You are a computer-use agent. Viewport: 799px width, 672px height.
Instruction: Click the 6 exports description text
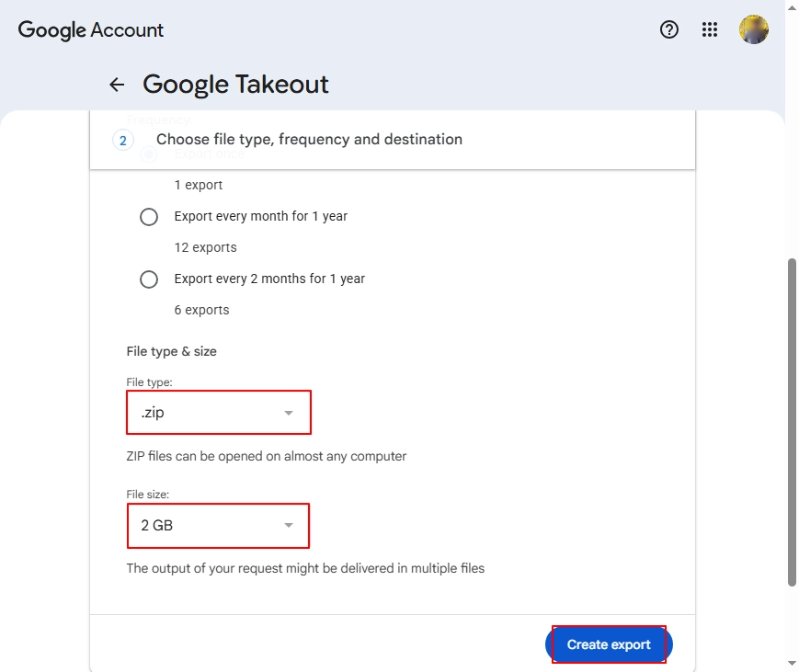coord(201,311)
